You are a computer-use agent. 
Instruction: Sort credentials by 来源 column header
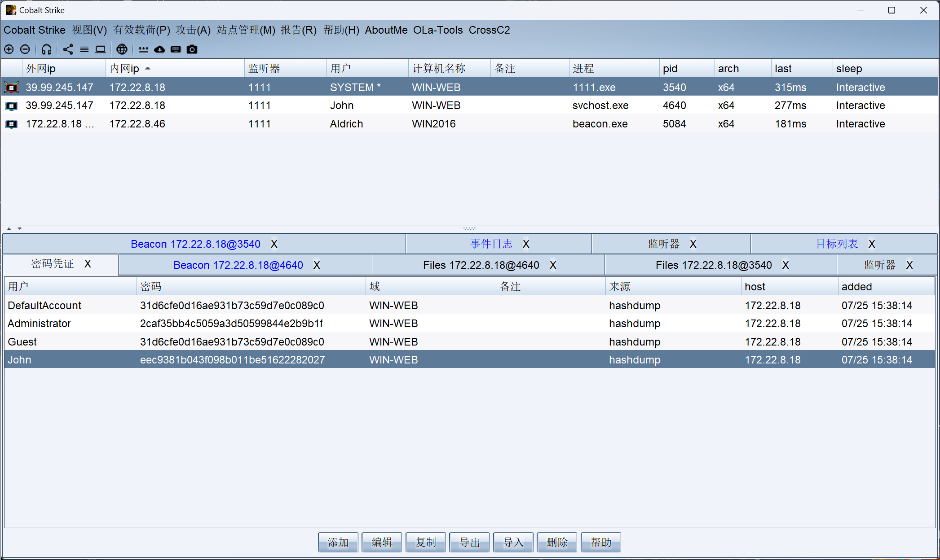pyautogui.click(x=673, y=287)
